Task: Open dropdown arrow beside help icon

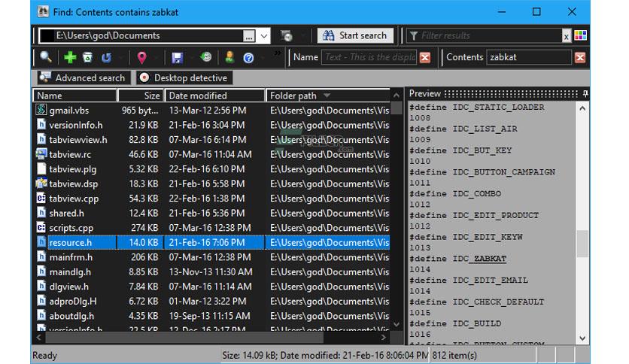Action: point(263,58)
